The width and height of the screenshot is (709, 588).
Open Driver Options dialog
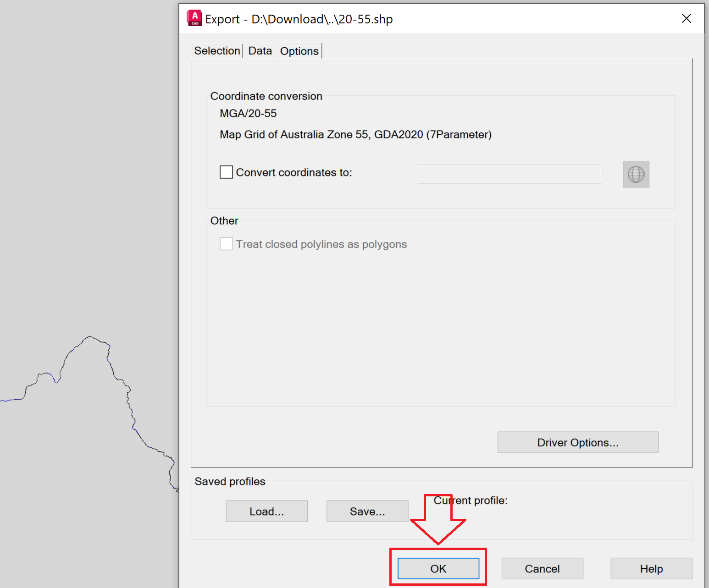point(578,442)
